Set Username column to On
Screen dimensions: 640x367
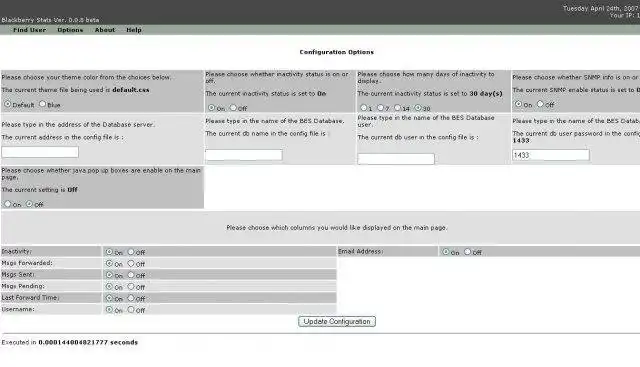(x=109, y=309)
